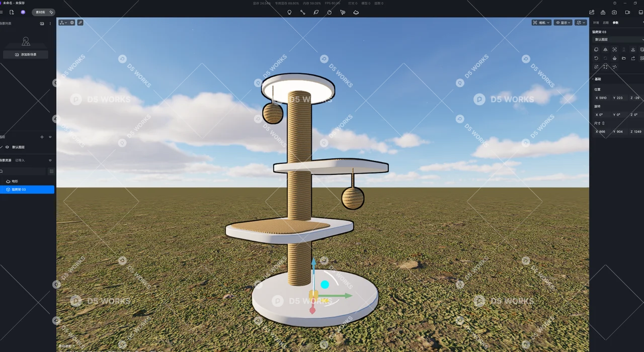Select the cursor scatter tool in toolbar
This screenshot has width=644, height=352.
coord(343,12)
